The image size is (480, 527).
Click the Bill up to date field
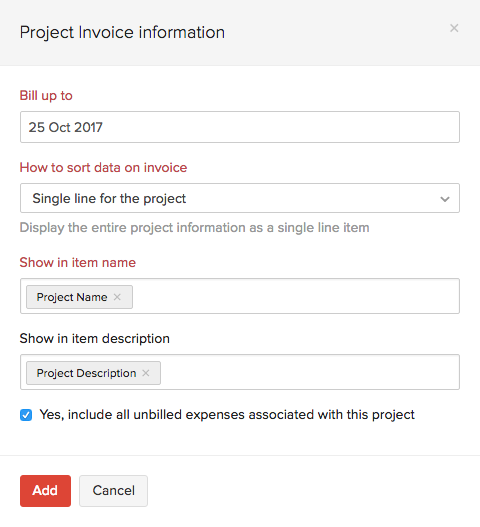pos(240,127)
